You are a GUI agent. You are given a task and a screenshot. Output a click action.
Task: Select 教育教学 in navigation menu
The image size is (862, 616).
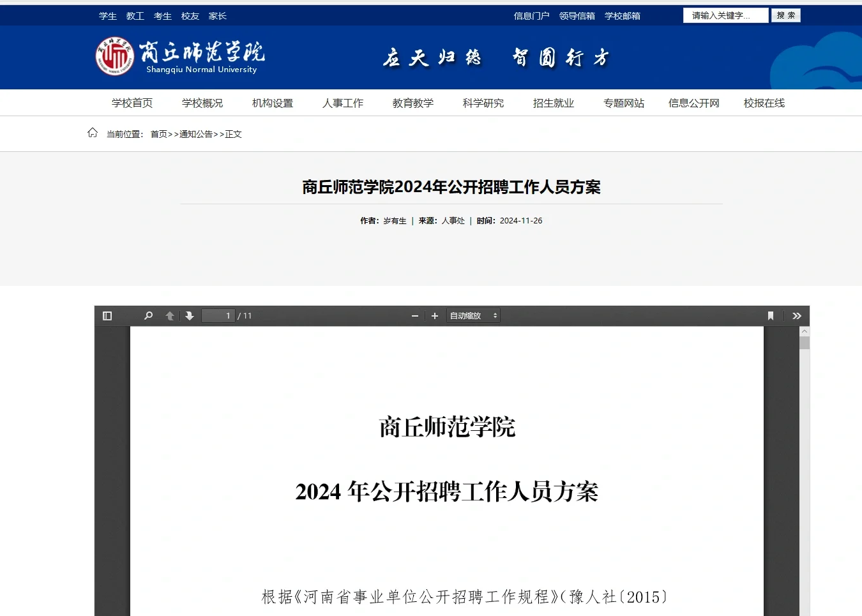tap(413, 103)
